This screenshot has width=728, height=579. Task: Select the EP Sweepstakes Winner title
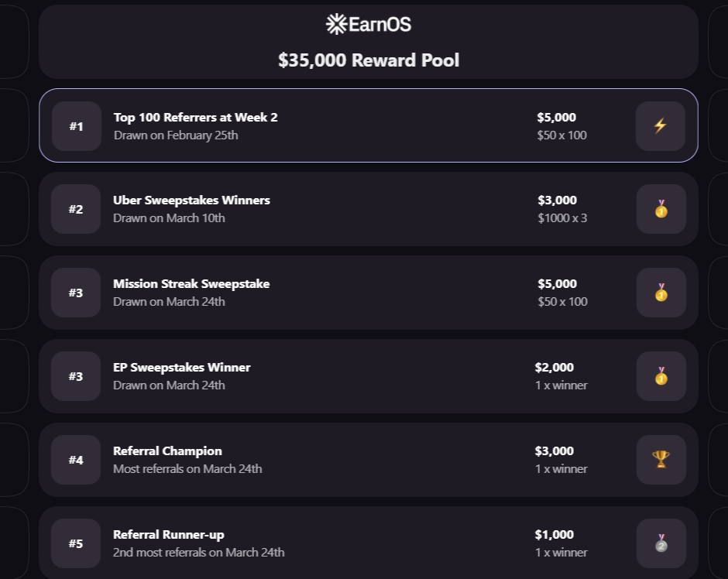(181, 368)
